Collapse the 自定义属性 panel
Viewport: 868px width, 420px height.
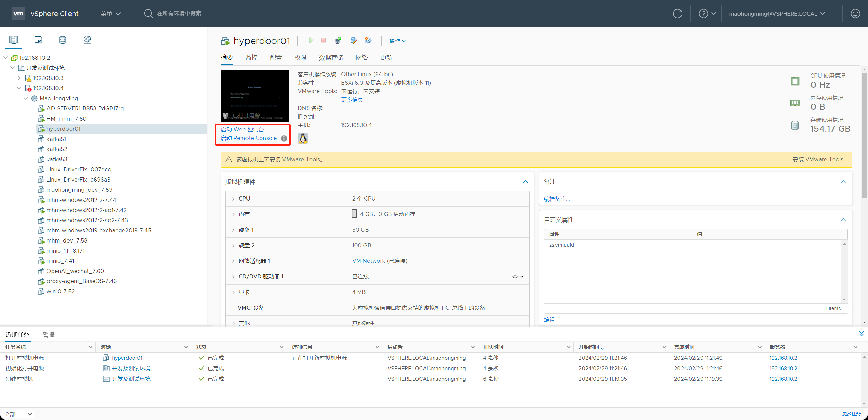pyautogui.click(x=844, y=220)
